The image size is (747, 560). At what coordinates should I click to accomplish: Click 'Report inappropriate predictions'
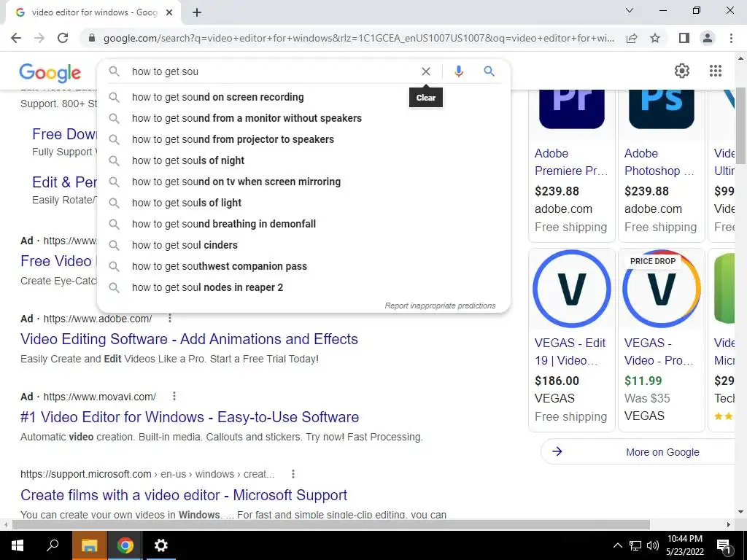pyautogui.click(x=440, y=306)
